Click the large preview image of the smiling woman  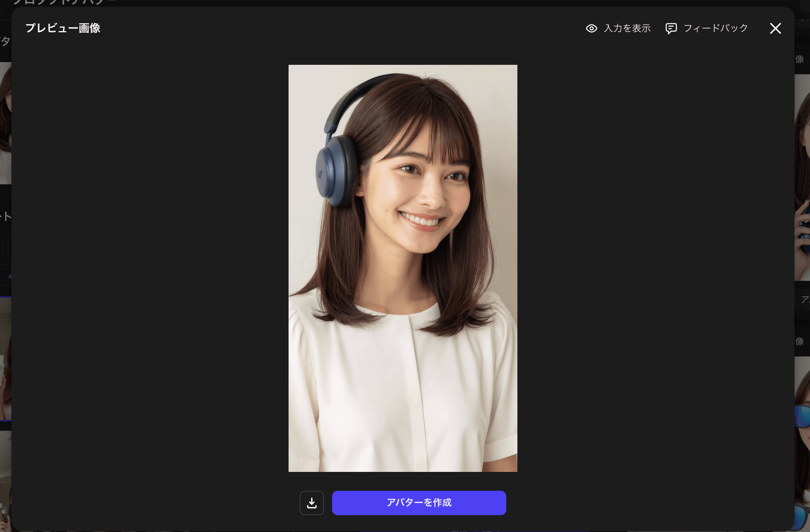403,269
